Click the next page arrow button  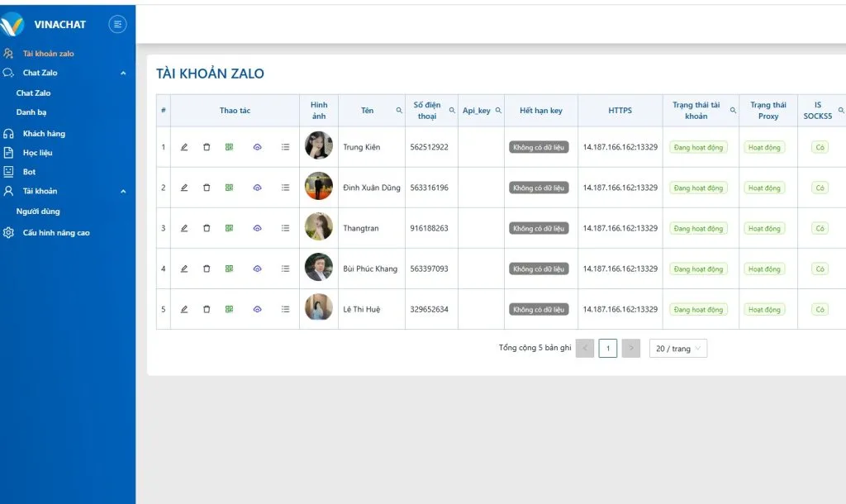tap(631, 349)
